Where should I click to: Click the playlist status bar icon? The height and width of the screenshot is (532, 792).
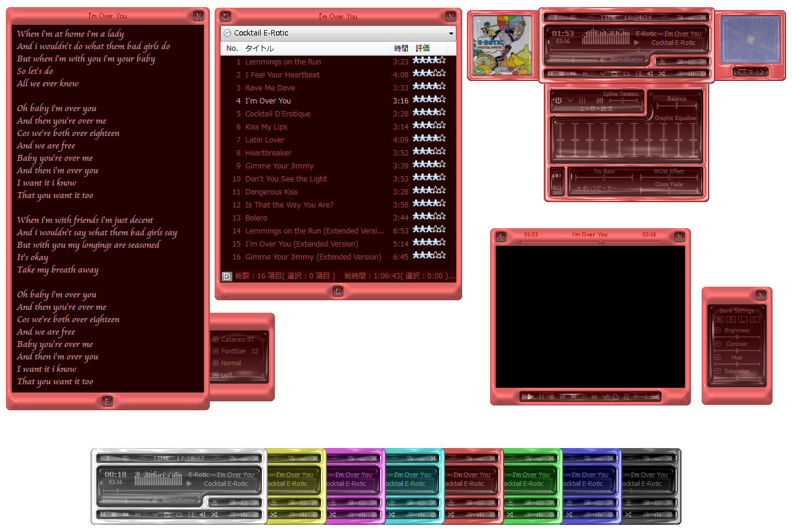[x=227, y=276]
